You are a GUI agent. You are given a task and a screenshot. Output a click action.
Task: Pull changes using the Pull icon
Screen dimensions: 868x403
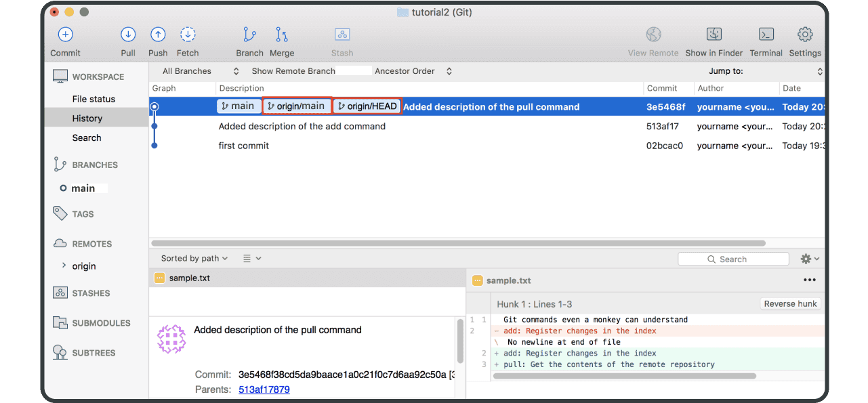coord(128,35)
